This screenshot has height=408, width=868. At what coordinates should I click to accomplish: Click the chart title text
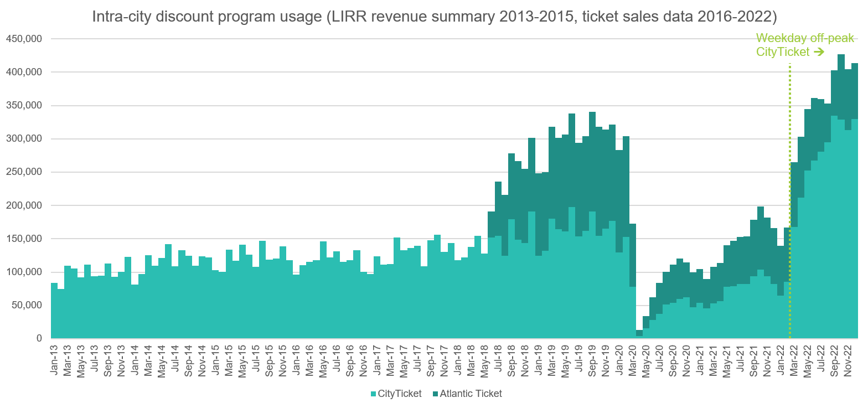[433, 17]
